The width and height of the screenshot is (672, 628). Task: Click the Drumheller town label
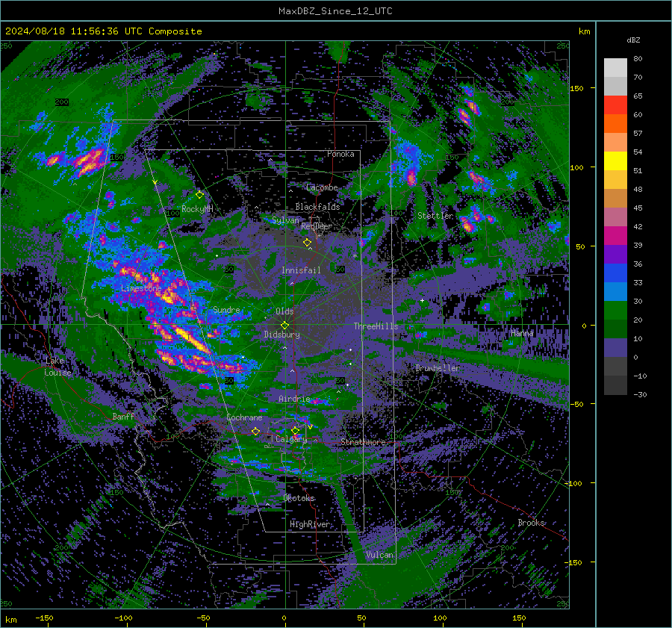click(x=438, y=368)
